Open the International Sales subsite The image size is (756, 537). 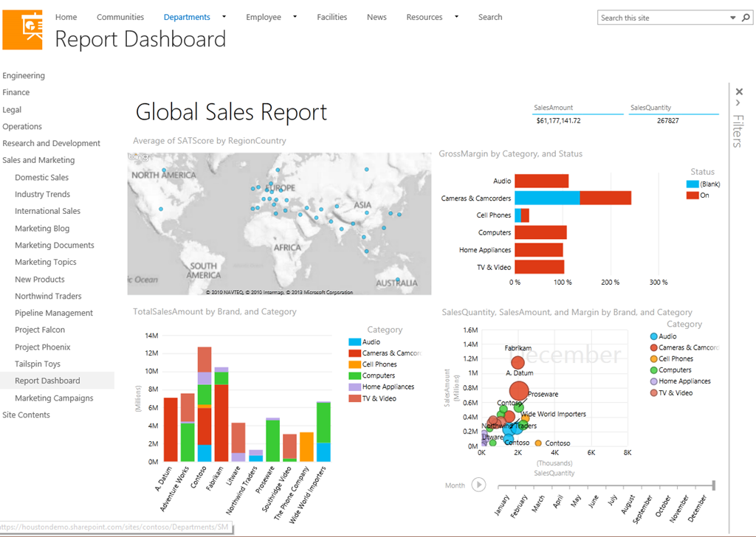[47, 211]
